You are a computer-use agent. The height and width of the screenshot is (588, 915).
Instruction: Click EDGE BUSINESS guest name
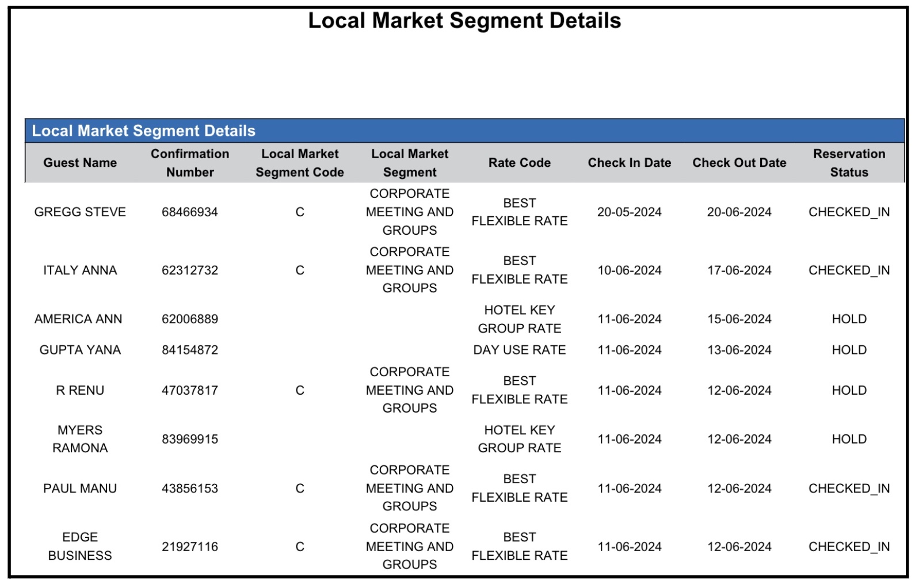pyautogui.click(x=80, y=546)
